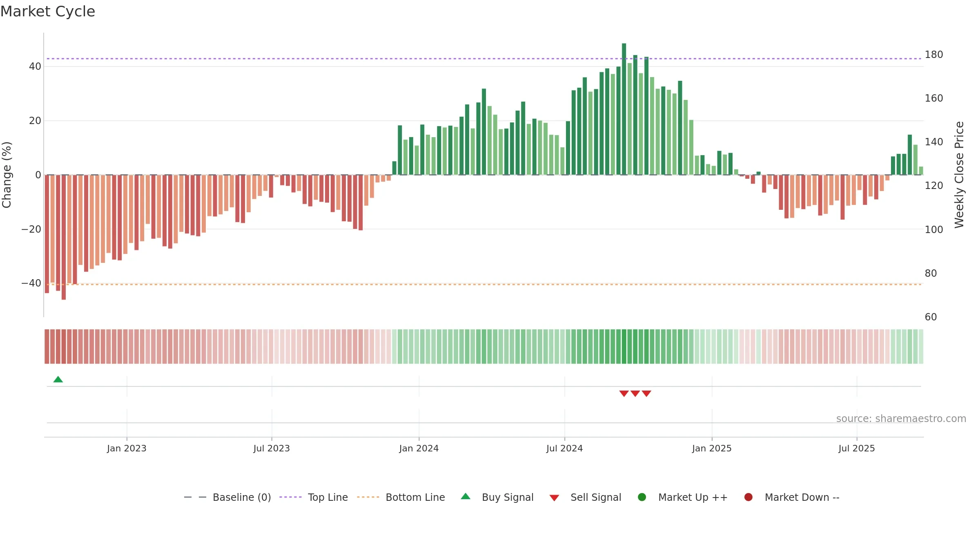
Task: Click the Market Cycle chart title
Action: 48,11
